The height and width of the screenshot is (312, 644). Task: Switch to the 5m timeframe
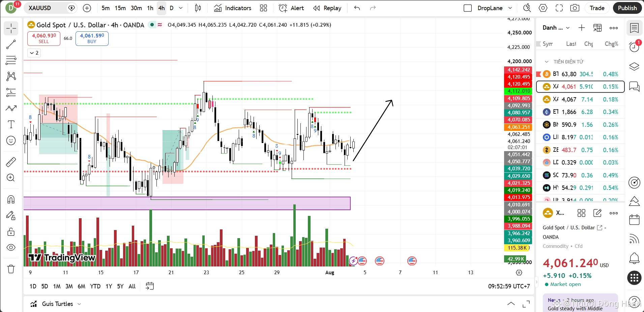[x=106, y=8]
